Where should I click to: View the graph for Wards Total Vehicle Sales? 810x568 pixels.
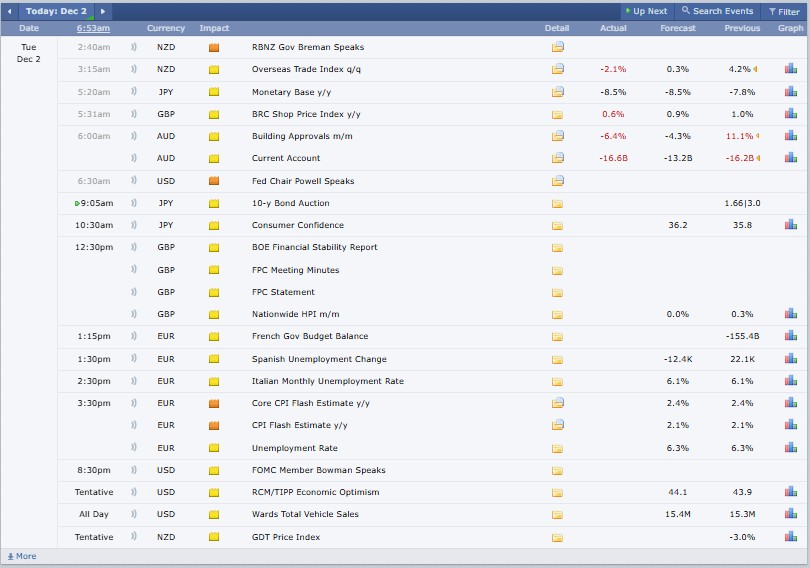(790, 514)
